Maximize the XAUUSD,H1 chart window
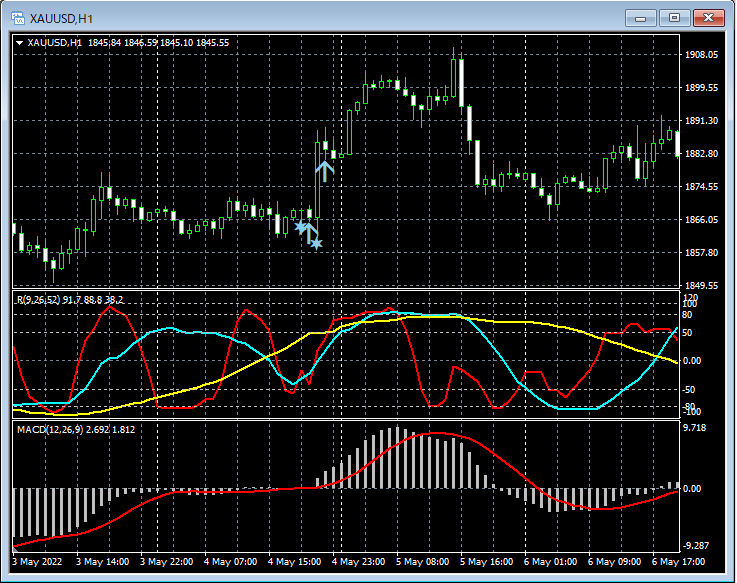 pyautogui.click(x=675, y=17)
